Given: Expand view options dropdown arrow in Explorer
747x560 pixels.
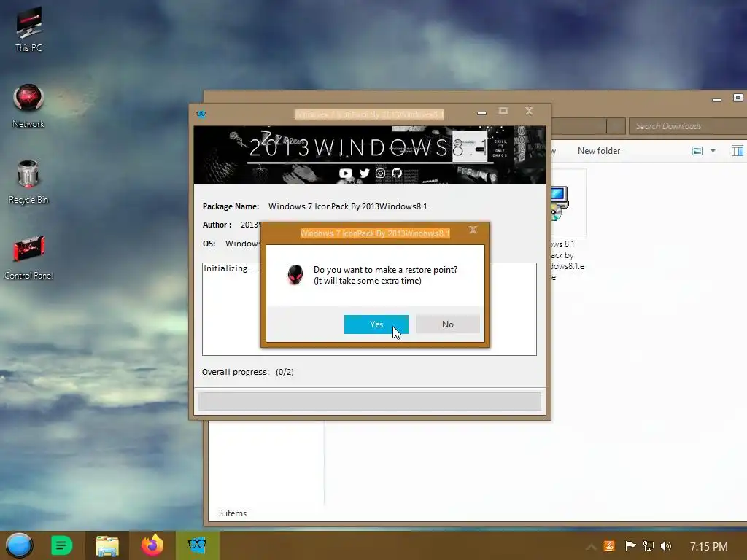Looking at the screenshot, I should [713, 151].
